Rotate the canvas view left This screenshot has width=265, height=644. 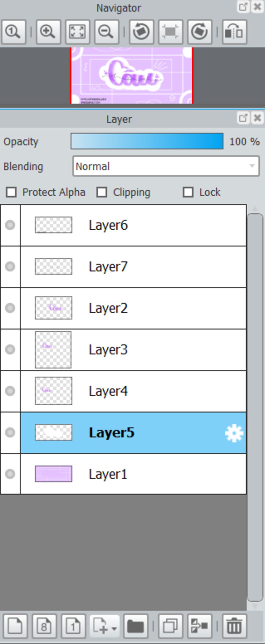pos(141,32)
